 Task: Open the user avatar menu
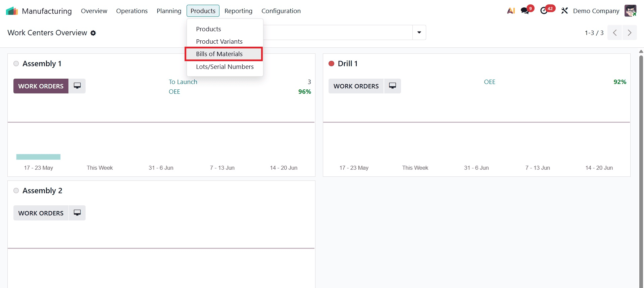[630, 11]
